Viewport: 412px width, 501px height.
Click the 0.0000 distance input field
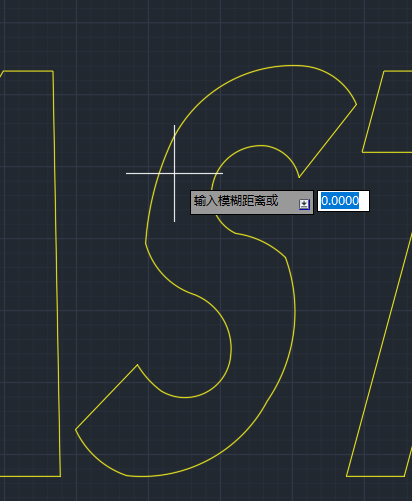click(x=343, y=201)
